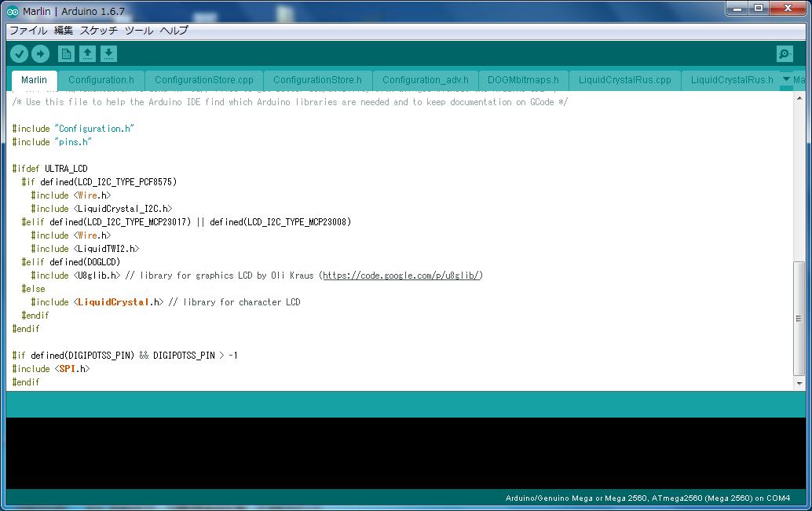This screenshot has width=812, height=511.
Task: Open the スケッチ menu
Action: pyautogui.click(x=99, y=31)
